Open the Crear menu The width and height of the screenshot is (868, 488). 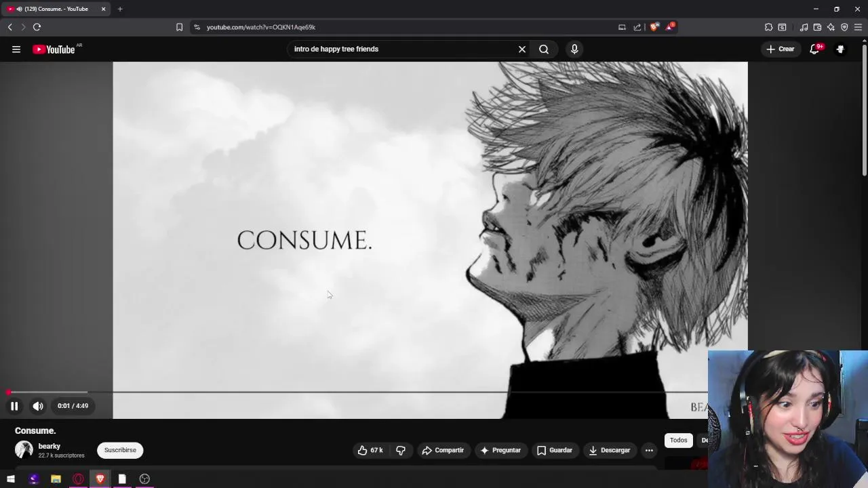(x=781, y=49)
